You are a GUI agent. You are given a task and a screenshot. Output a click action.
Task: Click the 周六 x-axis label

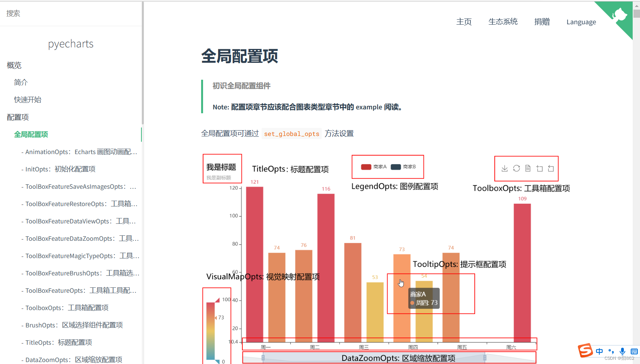click(x=511, y=347)
